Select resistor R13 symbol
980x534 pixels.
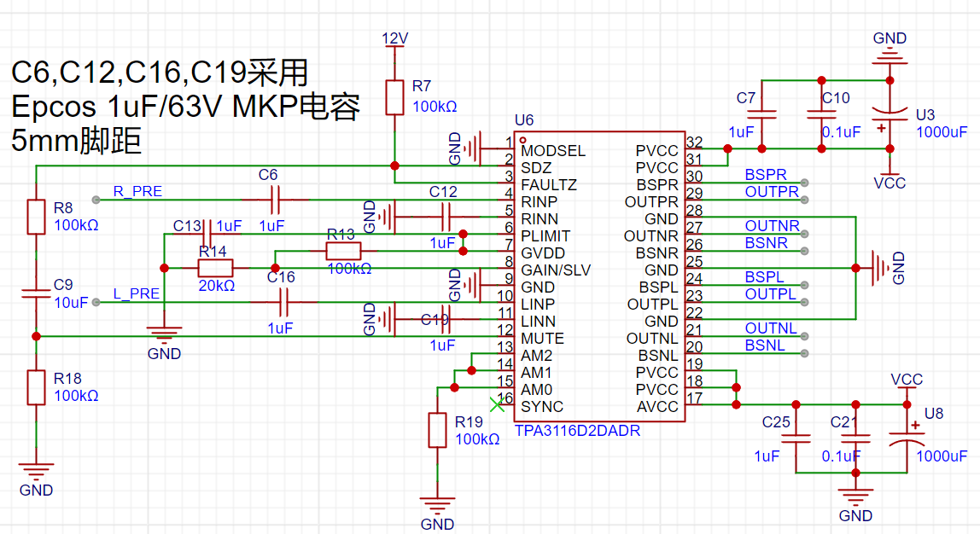click(343, 251)
